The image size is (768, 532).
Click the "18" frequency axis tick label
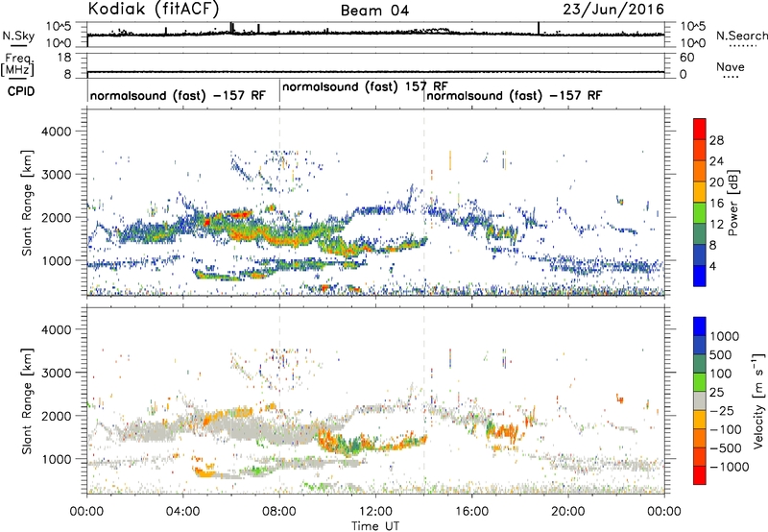63,58
